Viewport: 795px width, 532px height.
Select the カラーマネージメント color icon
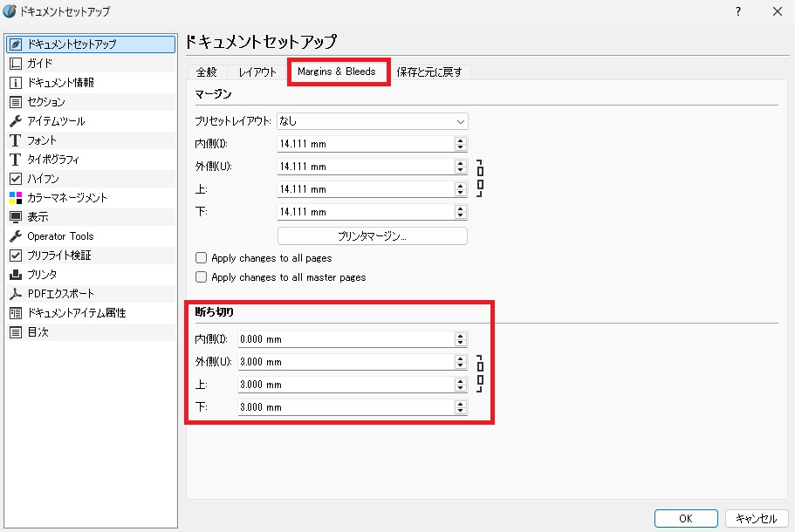pyautogui.click(x=16, y=198)
